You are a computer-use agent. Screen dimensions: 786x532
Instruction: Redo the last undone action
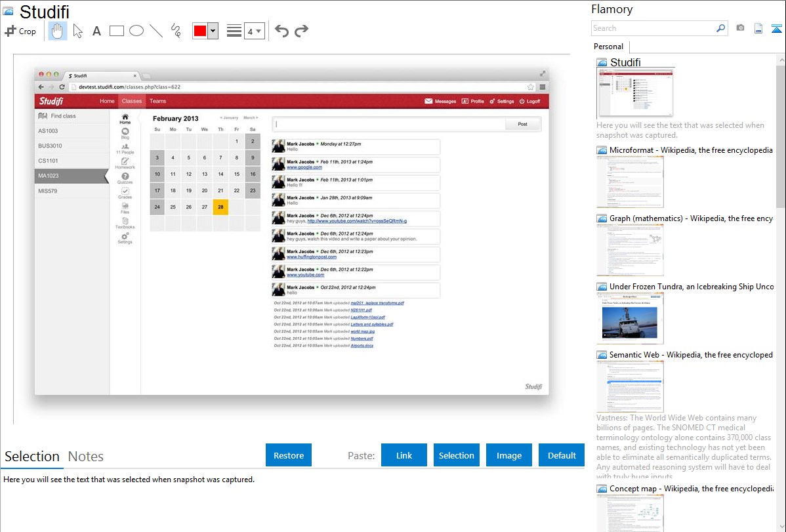[301, 31]
